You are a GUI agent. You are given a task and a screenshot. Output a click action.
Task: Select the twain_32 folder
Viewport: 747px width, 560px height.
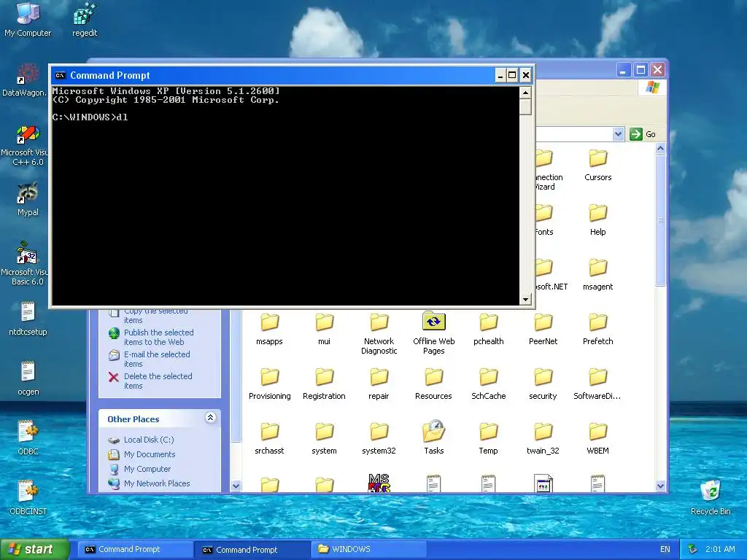click(543, 438)
